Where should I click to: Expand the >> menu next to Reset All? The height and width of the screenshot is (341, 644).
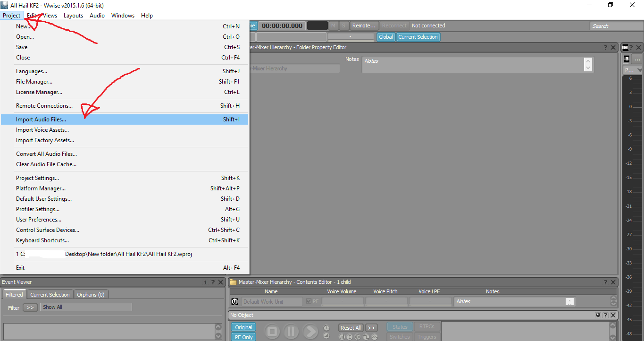371,328
